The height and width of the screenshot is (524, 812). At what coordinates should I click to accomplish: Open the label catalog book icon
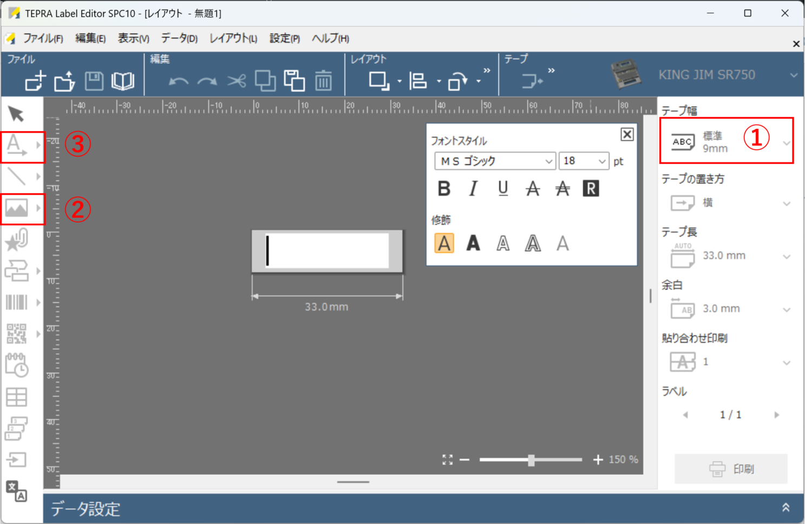(x=123, y=81)
